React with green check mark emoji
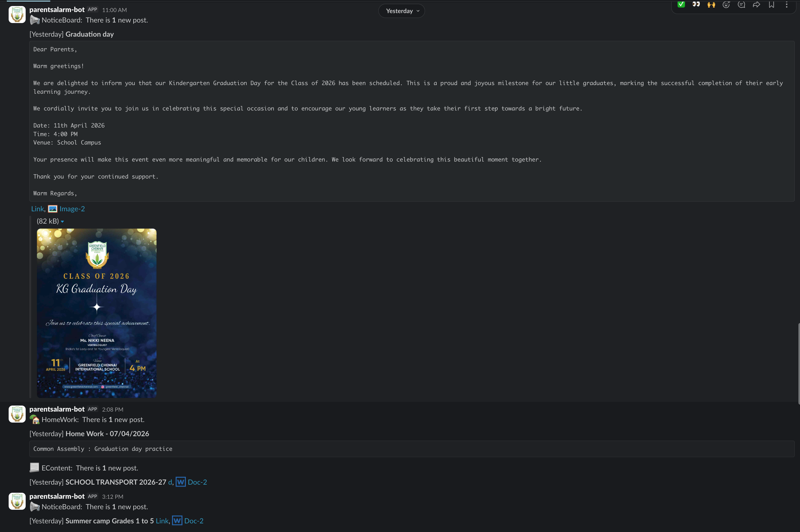Image resolution: width=800 pixels, height=532 pixels. coord(681,4)
